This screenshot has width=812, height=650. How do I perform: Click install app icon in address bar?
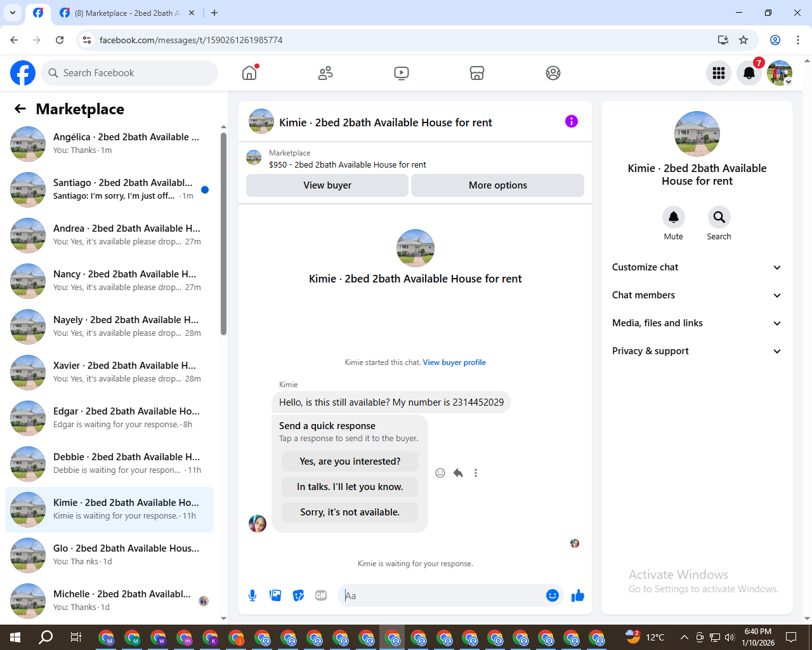point(723,40)
